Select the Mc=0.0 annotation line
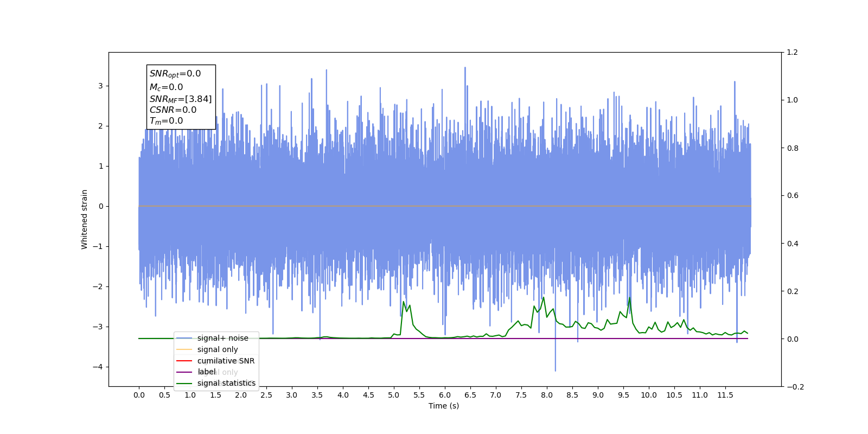Viewport: 868px width, 434px height. point(166,87)
